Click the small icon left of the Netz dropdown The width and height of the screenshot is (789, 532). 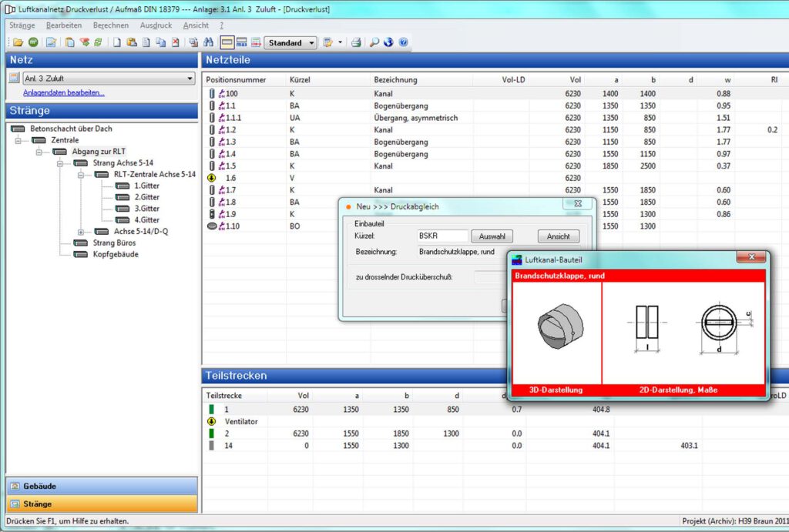coord(14,78)
